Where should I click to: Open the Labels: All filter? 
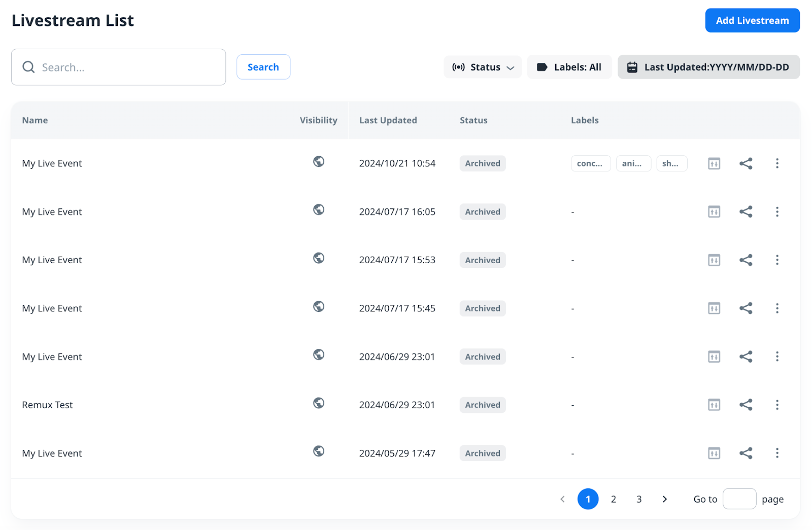(569, 67)
